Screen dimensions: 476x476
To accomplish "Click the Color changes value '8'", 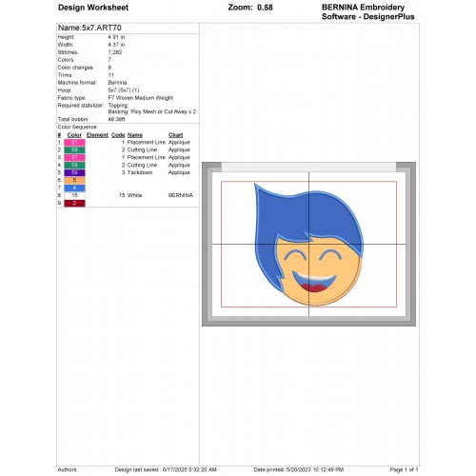I will coord(109,68).
